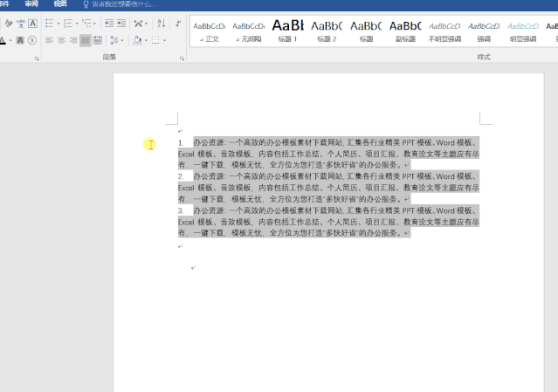Click 办公资源 in the second list item
The width and height of the screenshot is (558, 392).
point(209,176)
